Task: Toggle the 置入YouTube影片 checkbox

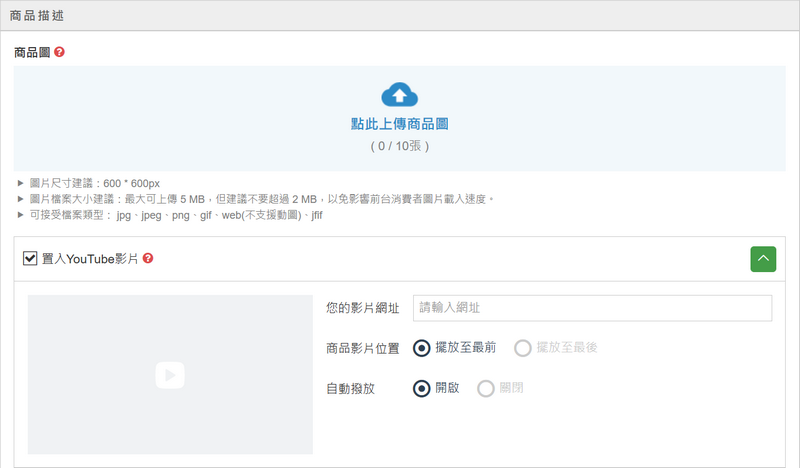Action: tap(30, 259)
